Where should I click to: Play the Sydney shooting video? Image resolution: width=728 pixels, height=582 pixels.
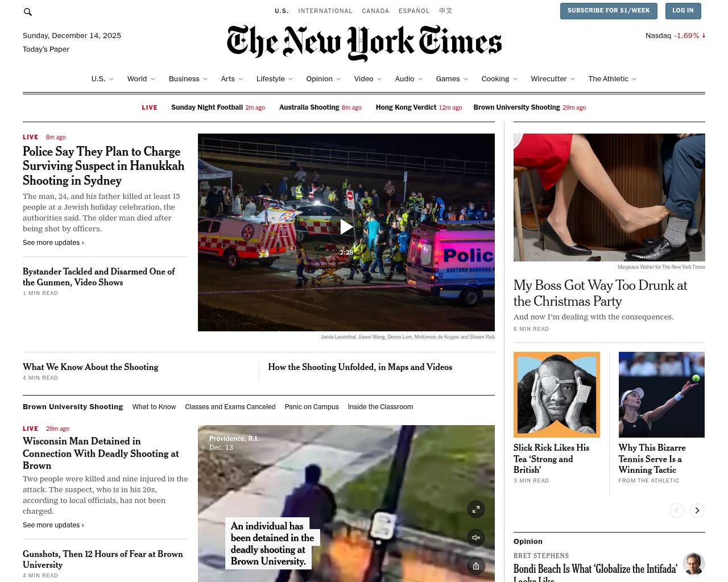pyautogui.click(x=346, y=227)
